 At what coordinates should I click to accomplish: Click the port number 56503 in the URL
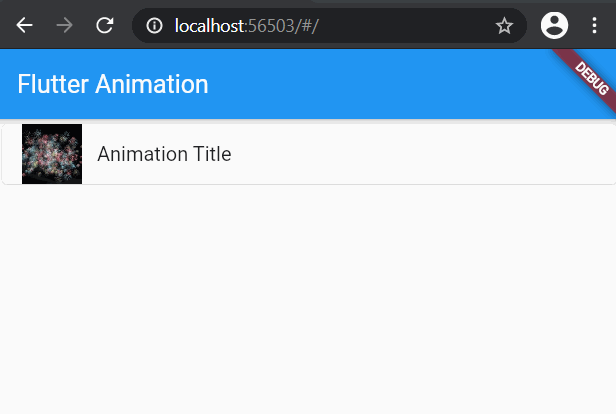[271, 26]
